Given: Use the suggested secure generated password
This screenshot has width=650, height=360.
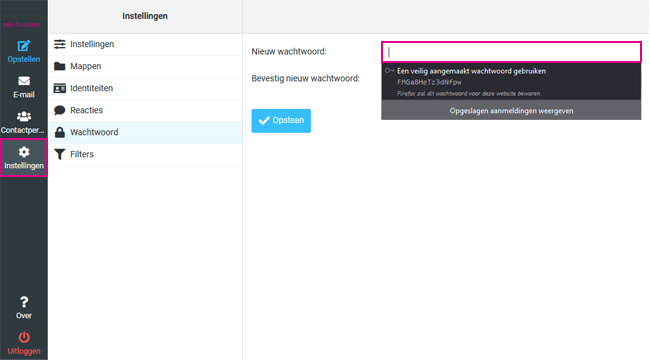Looking at the screenshot, I should coord(511,82).
